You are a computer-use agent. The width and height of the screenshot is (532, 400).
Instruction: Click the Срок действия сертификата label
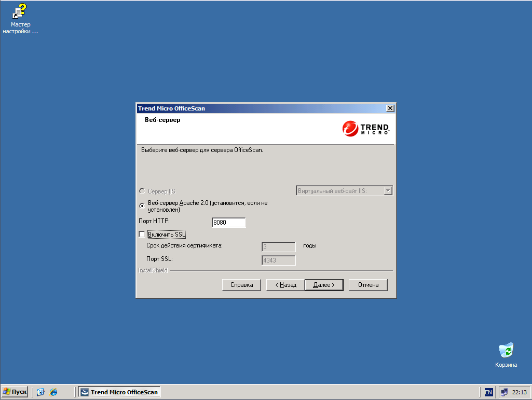[x=184, y=245]
